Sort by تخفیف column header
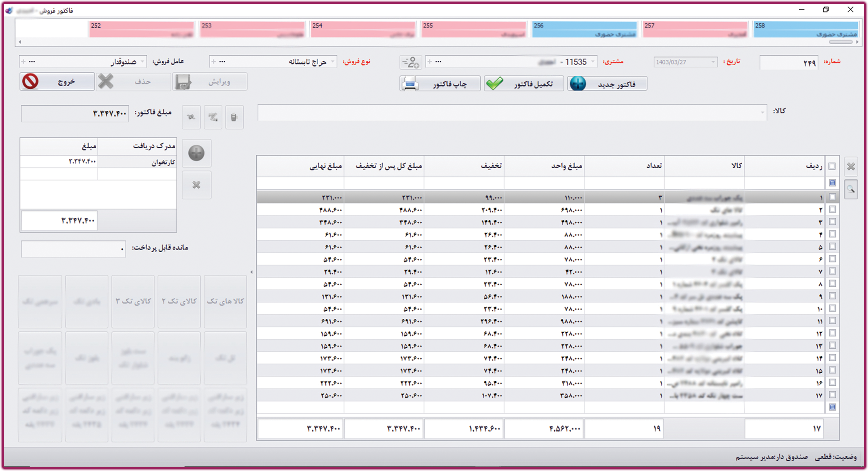The height and width of the screenshot is (471, 868). pos(464,166)
